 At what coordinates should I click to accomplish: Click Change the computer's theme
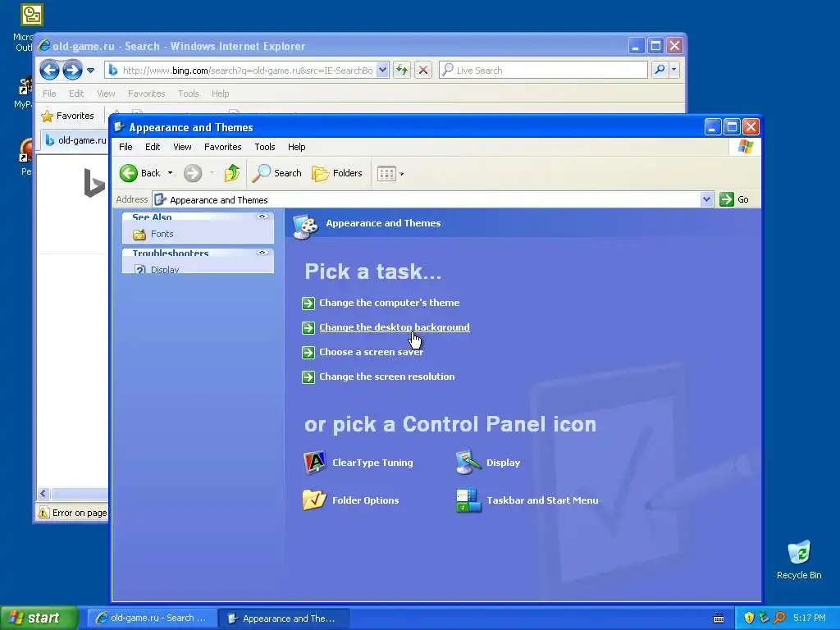pyautogui.click(x=389, y=303)
